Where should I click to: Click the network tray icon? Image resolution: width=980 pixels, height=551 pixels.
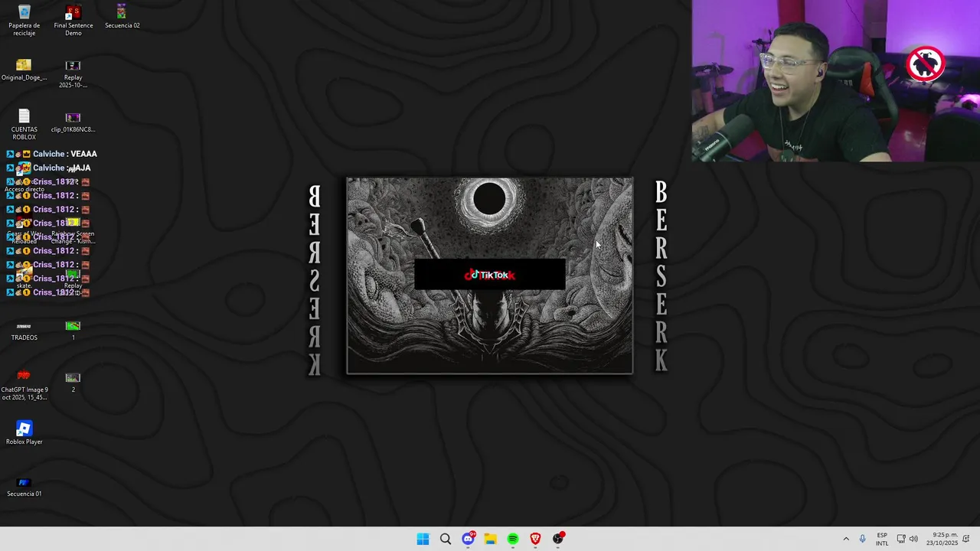(x=901, y=539)
